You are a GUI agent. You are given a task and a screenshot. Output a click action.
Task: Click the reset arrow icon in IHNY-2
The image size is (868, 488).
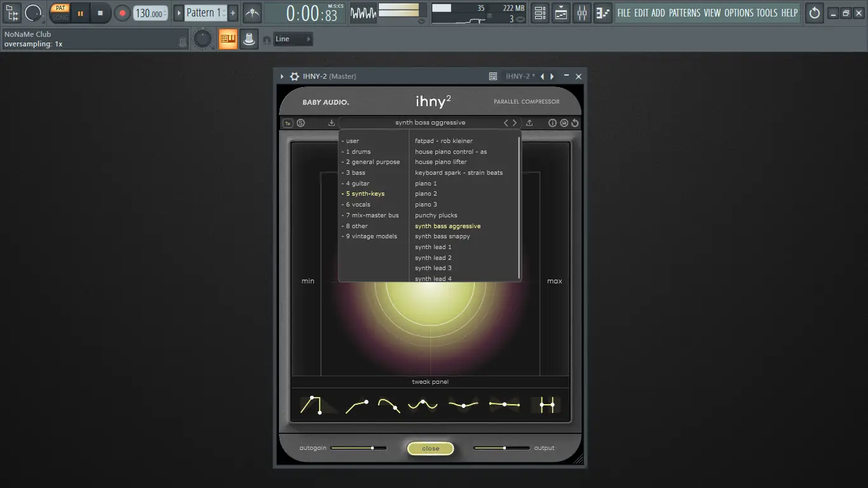pos(575,123)
